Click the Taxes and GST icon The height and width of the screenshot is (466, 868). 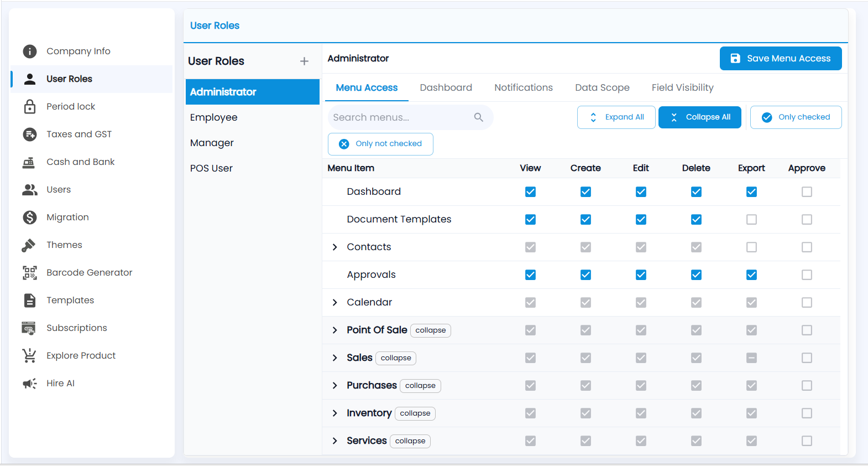[30, 134]
